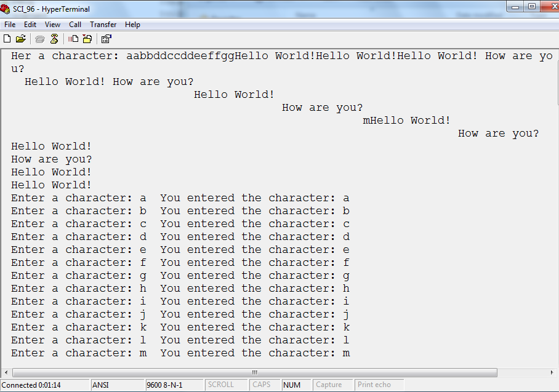The image size is (559, 392).
Task: Open the Edit menu
Action: click(x=30, y=25)
